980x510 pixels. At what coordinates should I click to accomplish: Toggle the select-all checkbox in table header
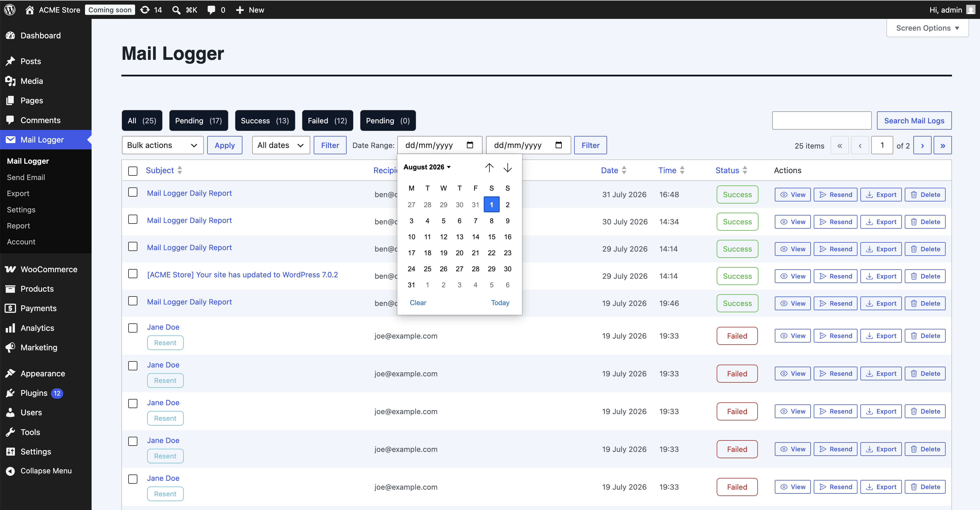(x=133, y=171)
